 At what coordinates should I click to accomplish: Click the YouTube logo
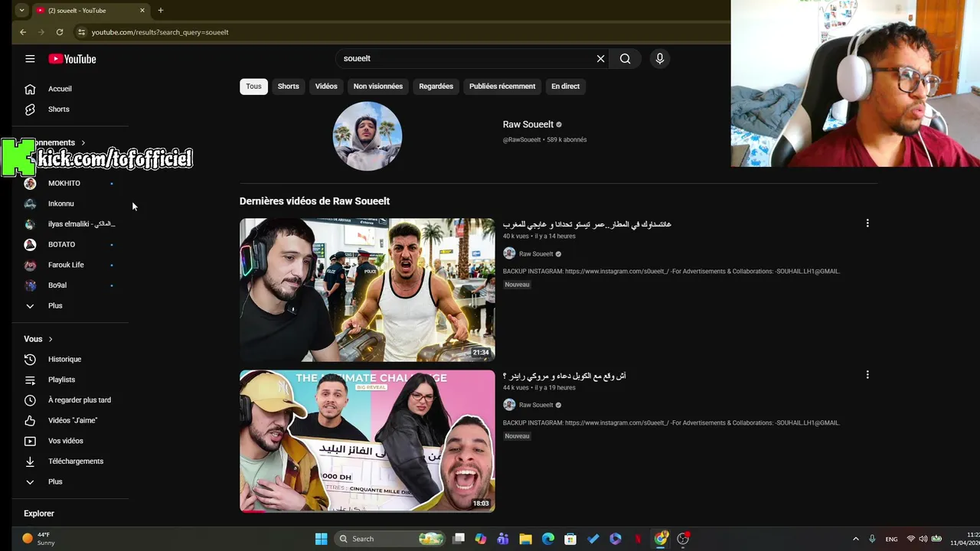[x=72, y=59]
